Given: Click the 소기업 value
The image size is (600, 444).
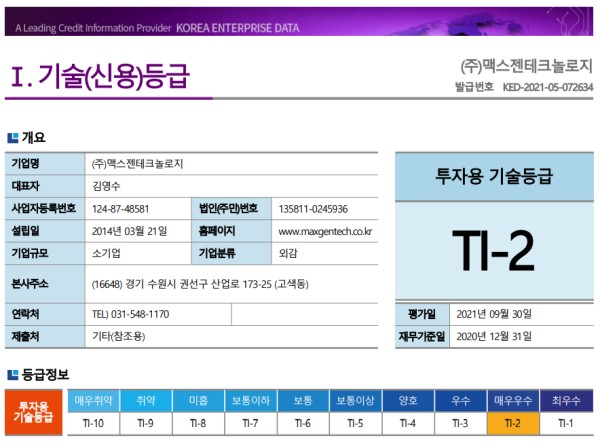Looking at the screenshot, I should coord(106,253).
